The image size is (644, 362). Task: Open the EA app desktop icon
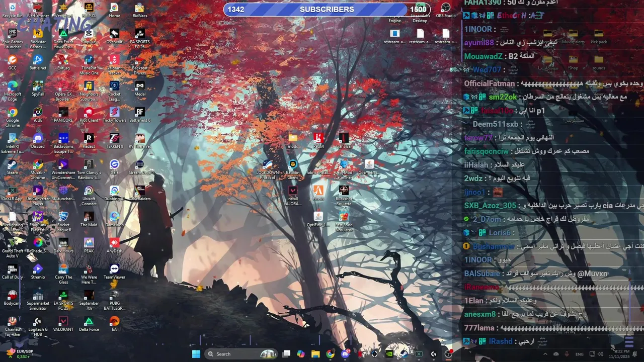pos(114,324)
